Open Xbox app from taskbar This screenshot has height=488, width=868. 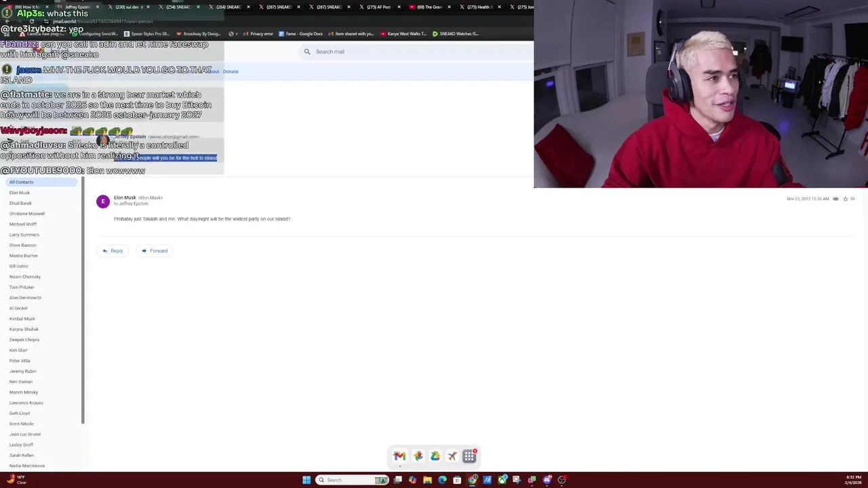[502, 480]
